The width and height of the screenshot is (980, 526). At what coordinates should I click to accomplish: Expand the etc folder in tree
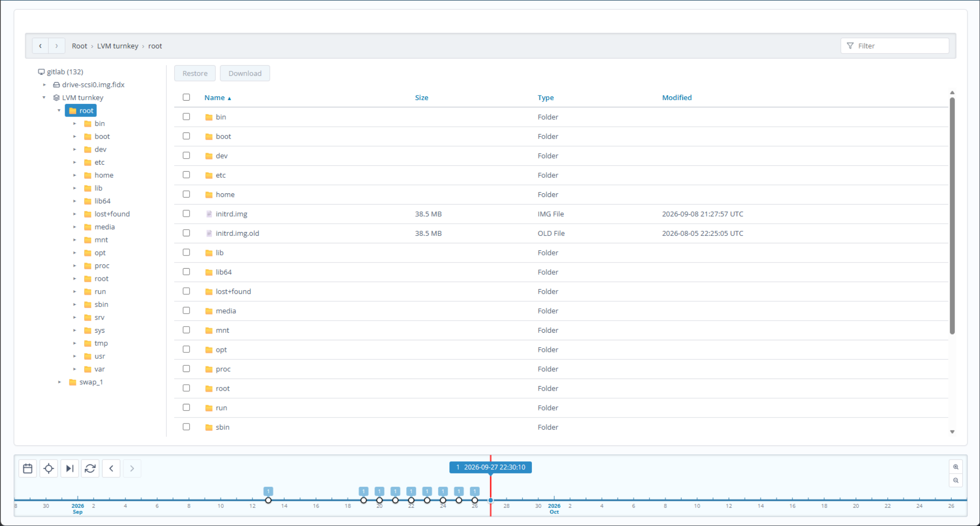point(74,162)
